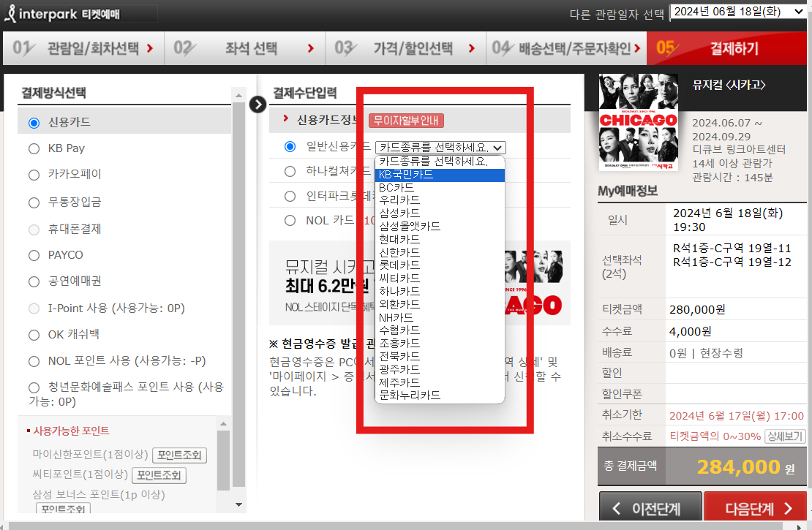Viewport: 812px width, 530px height.
Task: Pick 삼성카드 from card list
Action: (x=440, y=213)
